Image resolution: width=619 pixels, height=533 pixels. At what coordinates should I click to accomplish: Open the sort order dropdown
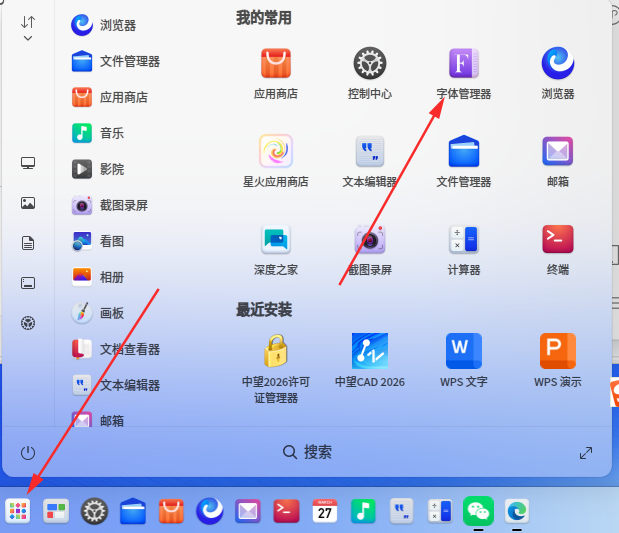[28, 28]
